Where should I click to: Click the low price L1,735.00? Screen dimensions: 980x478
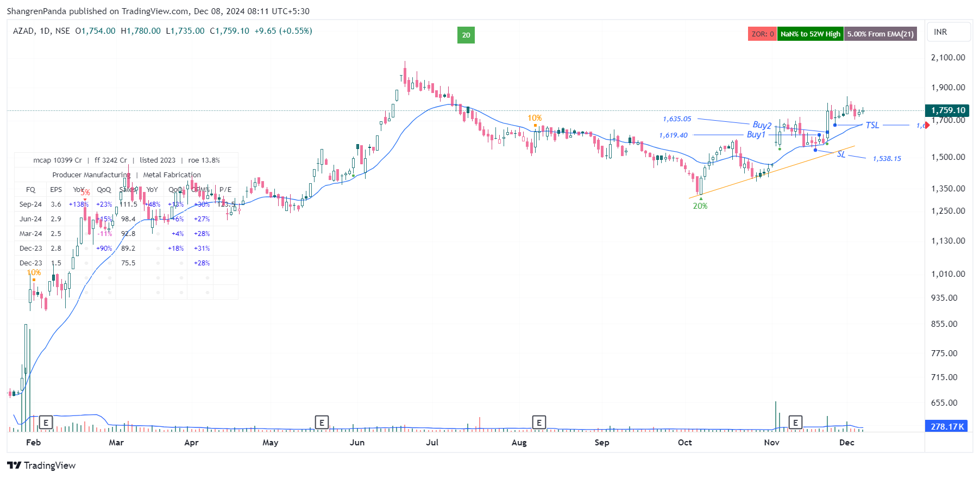[185, 31]
